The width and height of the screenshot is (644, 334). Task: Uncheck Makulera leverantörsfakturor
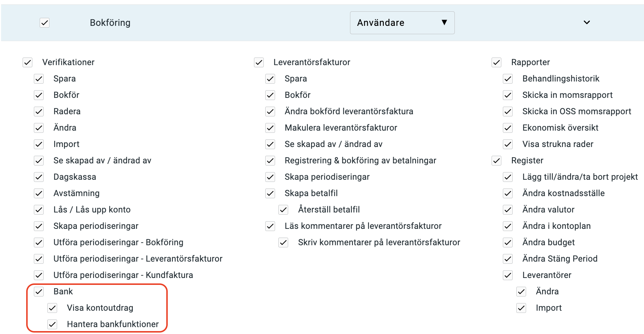(270, 128)
